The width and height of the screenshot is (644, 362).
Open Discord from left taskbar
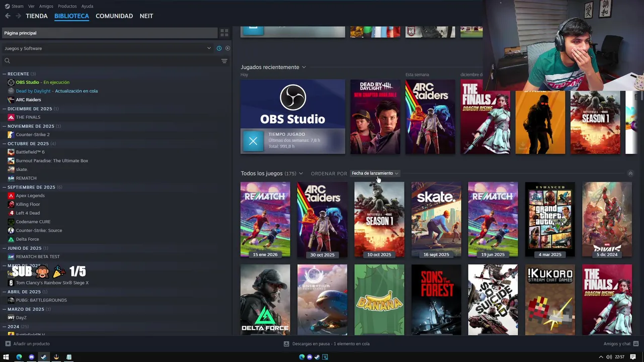31,357
